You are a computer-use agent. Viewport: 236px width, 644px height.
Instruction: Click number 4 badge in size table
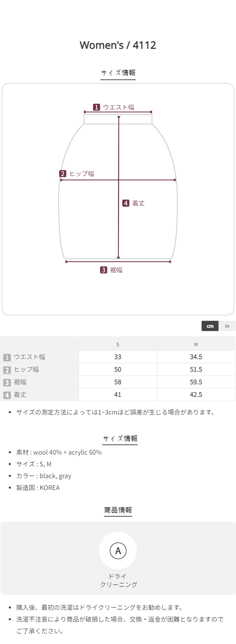(x=7, y=395)
